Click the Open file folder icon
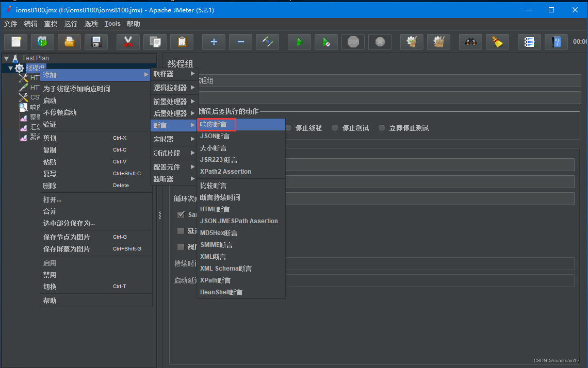 (x=70, y=42)
